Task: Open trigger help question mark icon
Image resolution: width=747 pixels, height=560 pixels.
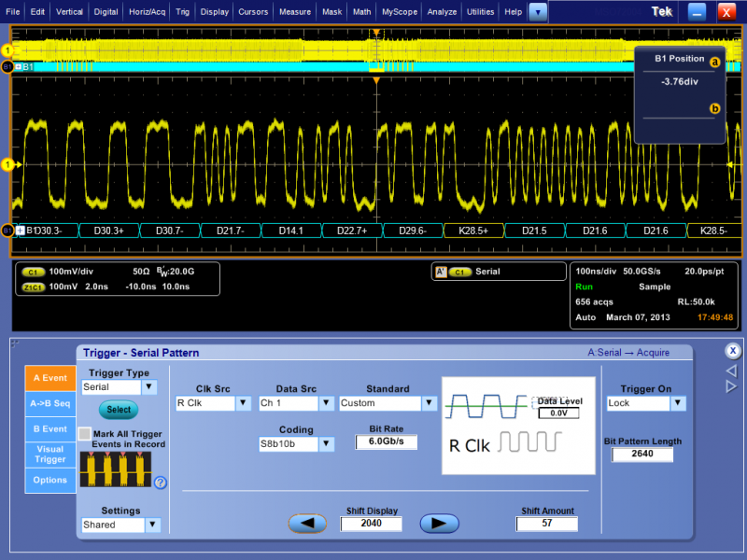Action: [x=160, y=483]
